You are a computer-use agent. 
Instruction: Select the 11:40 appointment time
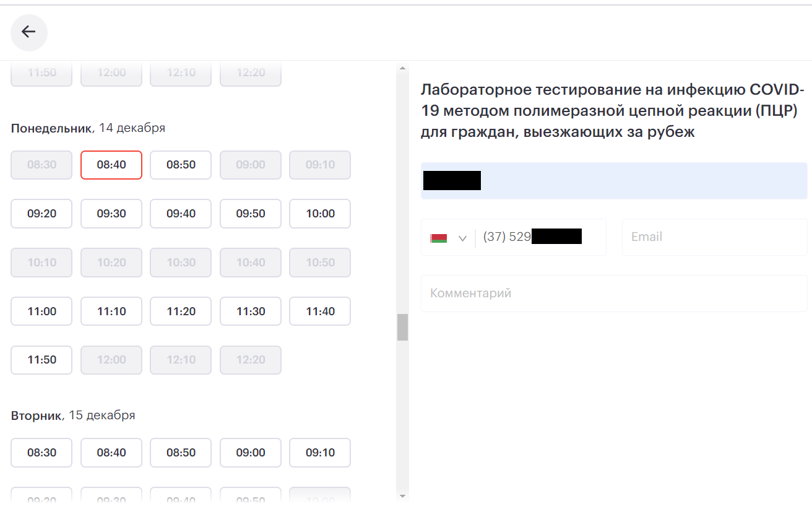[319, 311]
